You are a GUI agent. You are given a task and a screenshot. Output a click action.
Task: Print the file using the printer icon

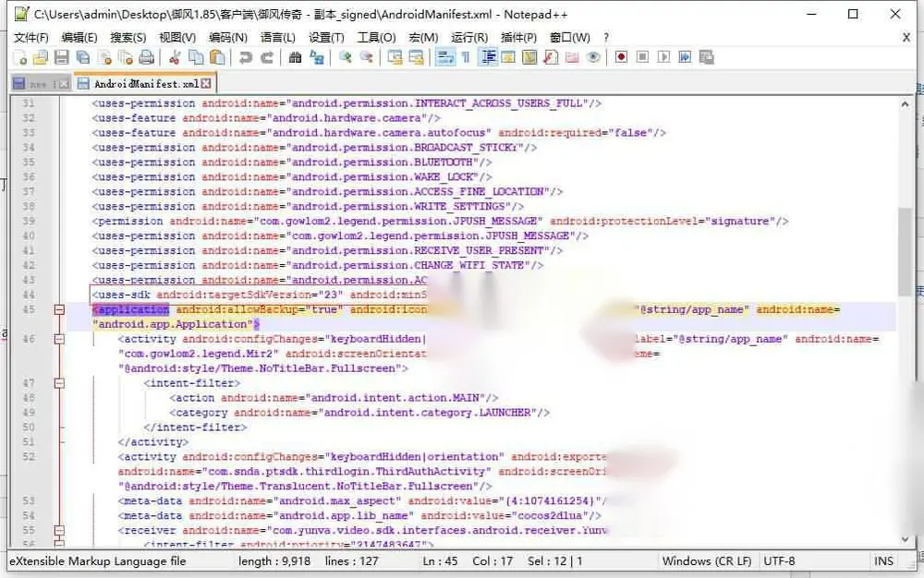tap(146, 57)
